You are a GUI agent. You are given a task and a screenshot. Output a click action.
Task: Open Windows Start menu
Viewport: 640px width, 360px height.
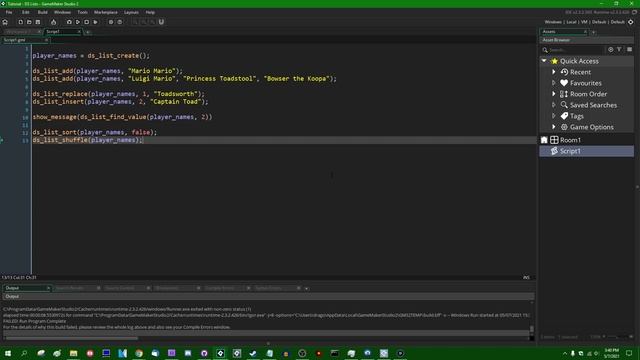click(8, 353)
